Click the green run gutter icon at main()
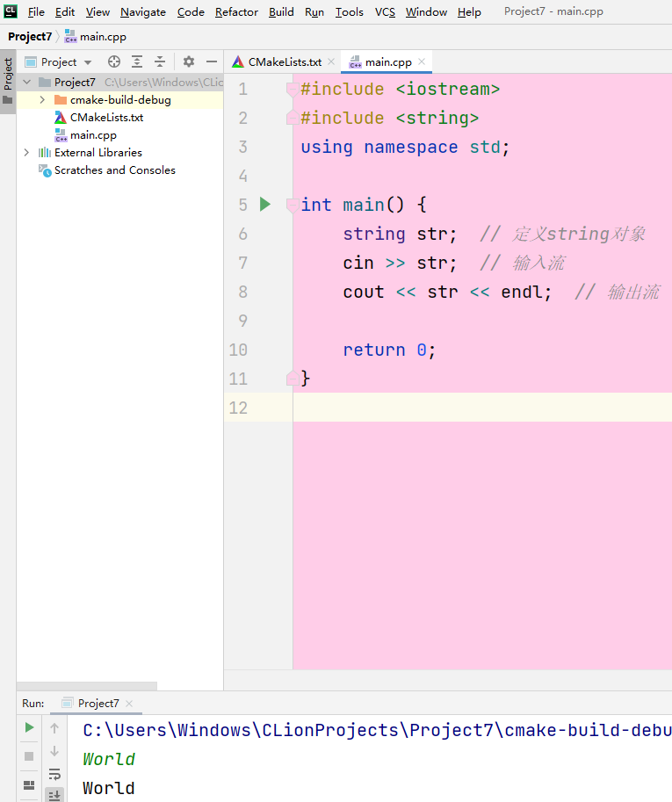Viewport: 672px width, 802px height. pos(265,204)
